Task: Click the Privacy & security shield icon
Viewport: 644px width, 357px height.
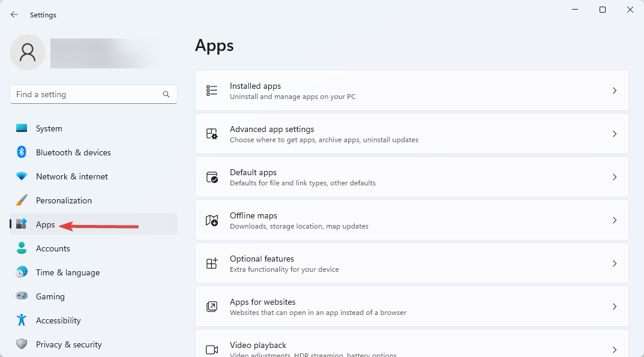Action: click(22, 344)
